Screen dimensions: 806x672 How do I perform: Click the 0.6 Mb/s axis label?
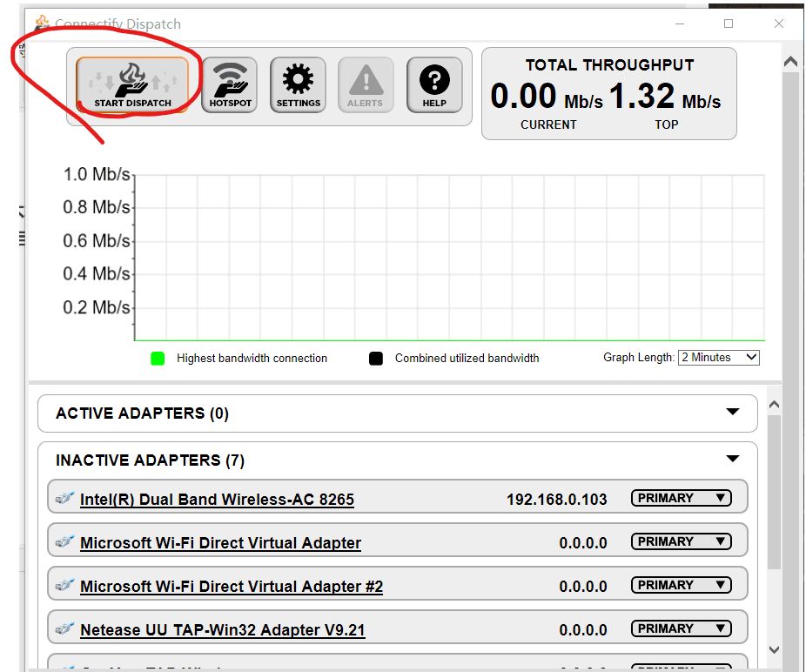97,240
